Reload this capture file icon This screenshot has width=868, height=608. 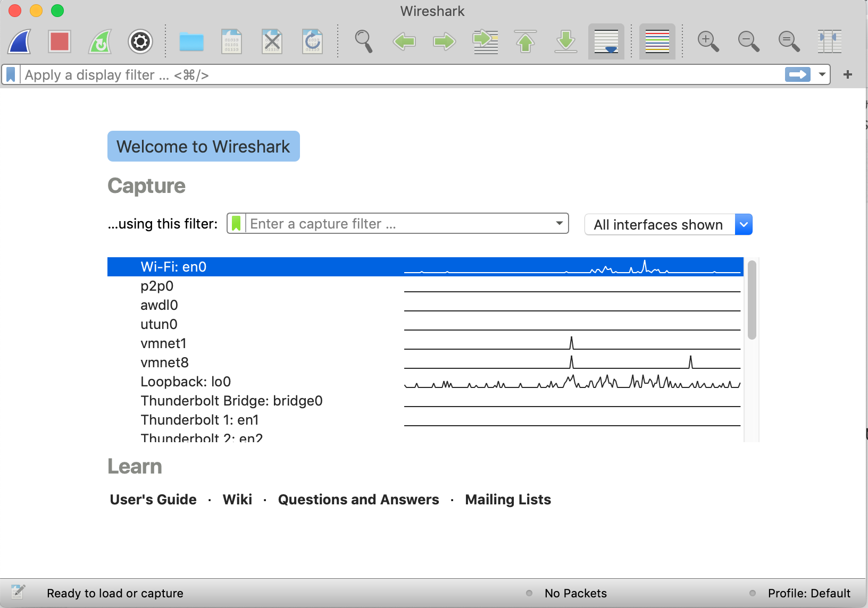[312, 41]
